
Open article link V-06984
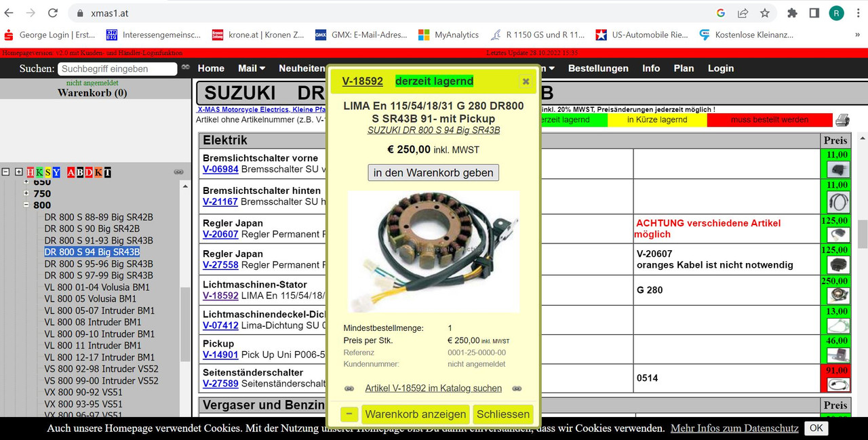[220, 169]
